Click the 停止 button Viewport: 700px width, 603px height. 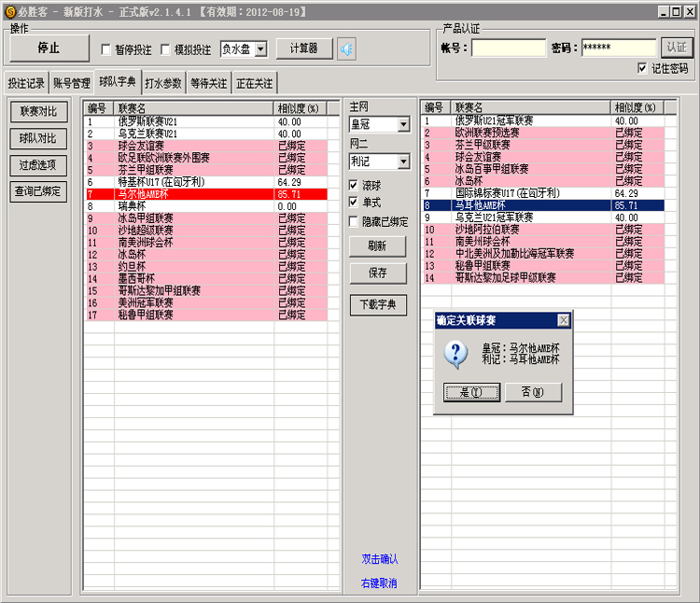coord(49,48)
